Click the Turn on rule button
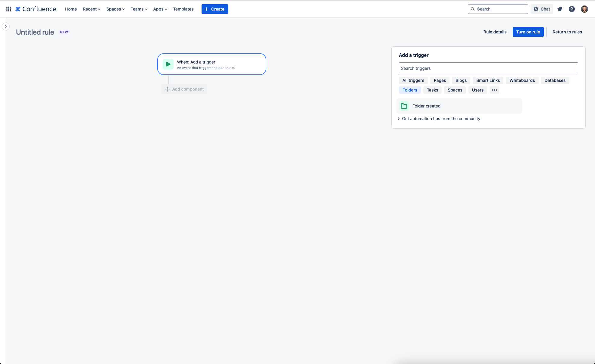Image resolution: width=595 pixels, height=364 pixels. coord(528,32)
